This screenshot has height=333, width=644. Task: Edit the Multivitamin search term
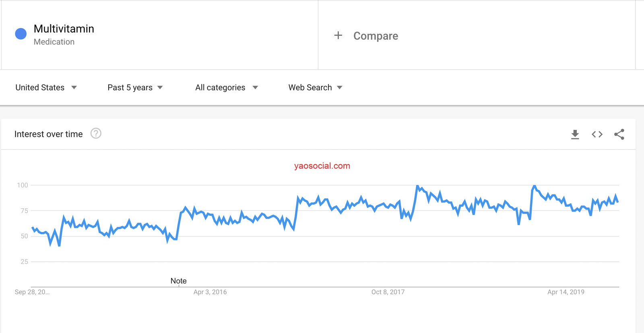64,29
